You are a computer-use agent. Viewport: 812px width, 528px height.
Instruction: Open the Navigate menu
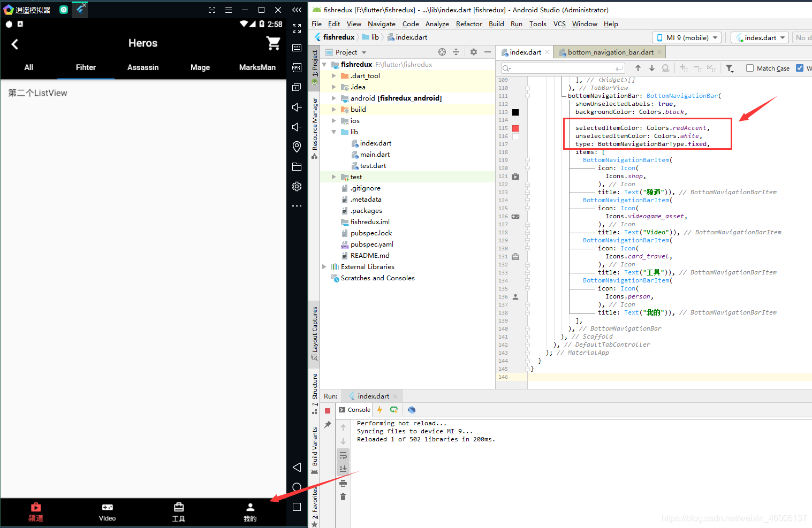click(381, 24)
